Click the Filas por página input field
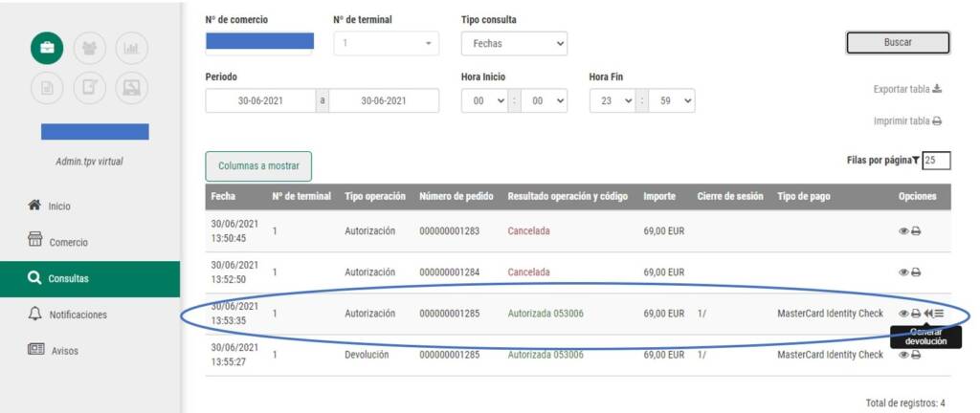 (936, 161)
